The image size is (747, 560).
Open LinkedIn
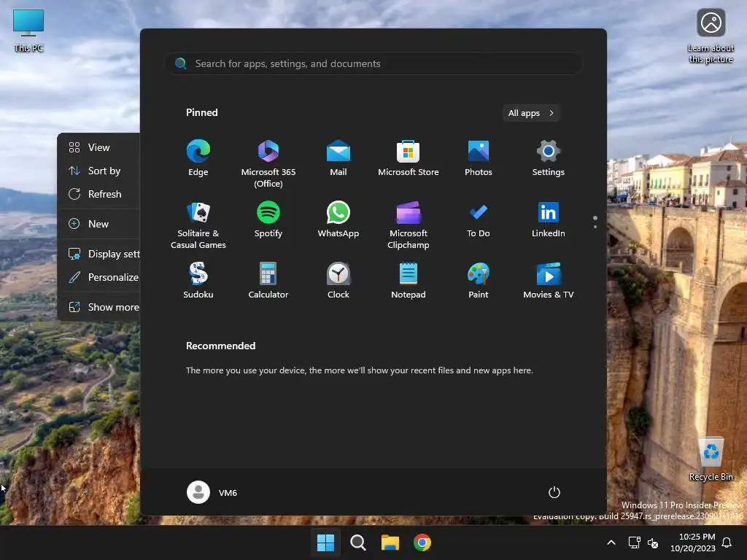[549, 219]
